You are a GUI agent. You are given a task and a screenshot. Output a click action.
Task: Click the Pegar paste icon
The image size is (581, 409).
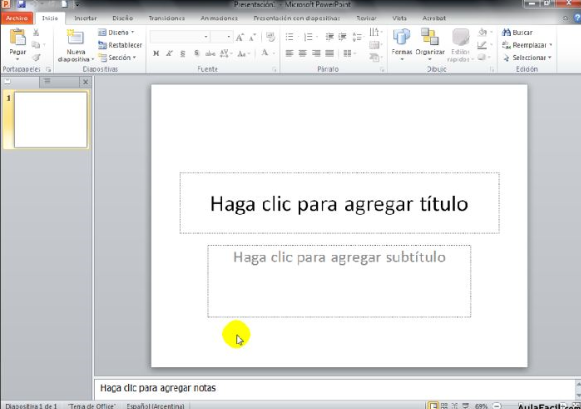point(17,38)
